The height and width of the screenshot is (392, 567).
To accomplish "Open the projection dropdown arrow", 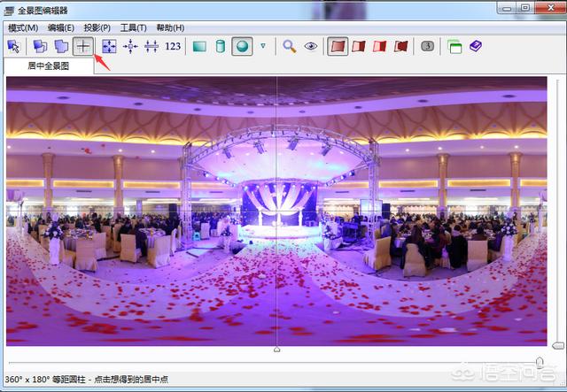I will click(x=263, y=46).
